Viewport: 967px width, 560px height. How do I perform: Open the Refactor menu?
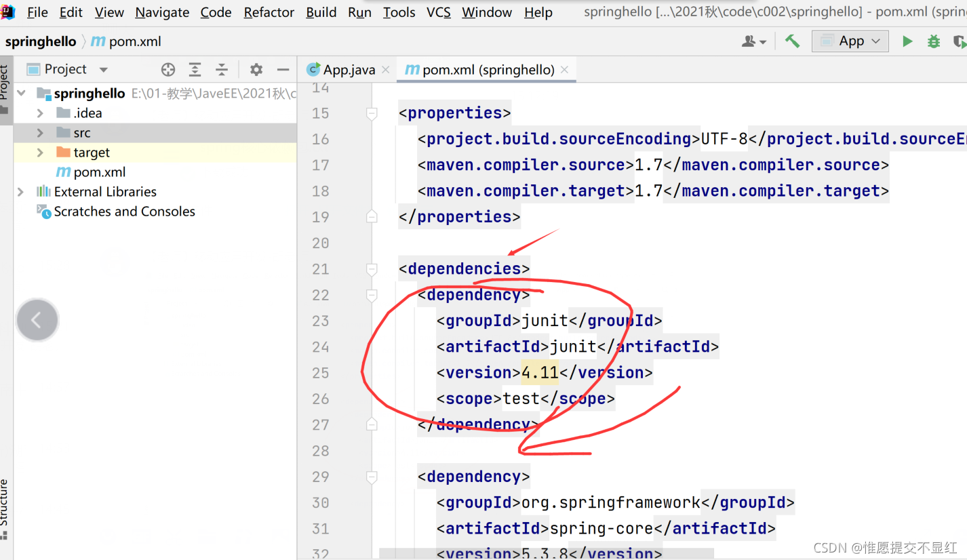[269, 12]
